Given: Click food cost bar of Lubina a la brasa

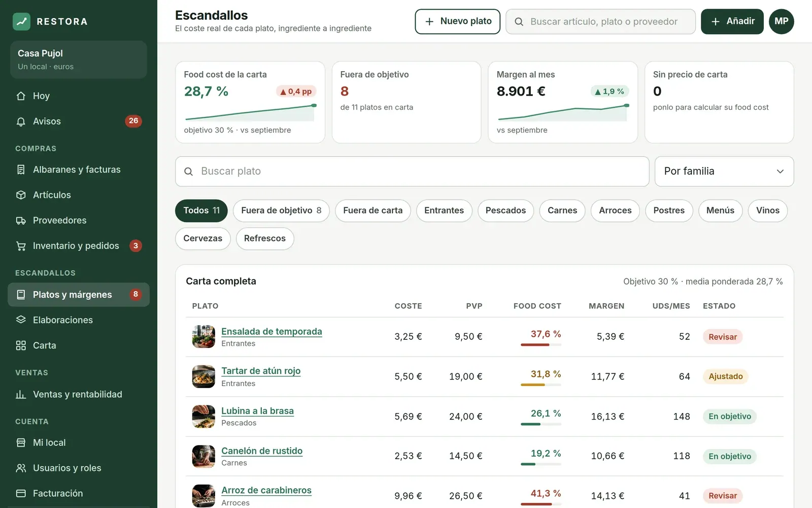Looking at the screenshot, I should point(541,424).
